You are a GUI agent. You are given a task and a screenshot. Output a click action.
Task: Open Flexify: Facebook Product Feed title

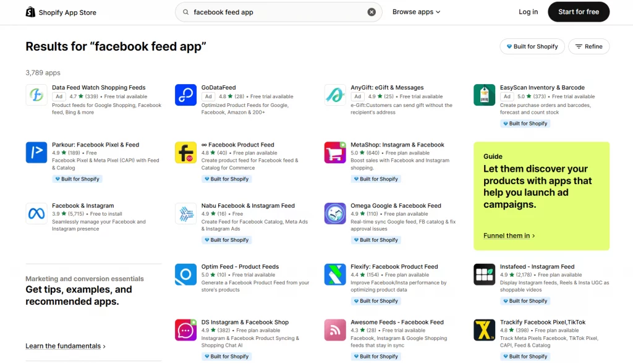coord(394,267)
